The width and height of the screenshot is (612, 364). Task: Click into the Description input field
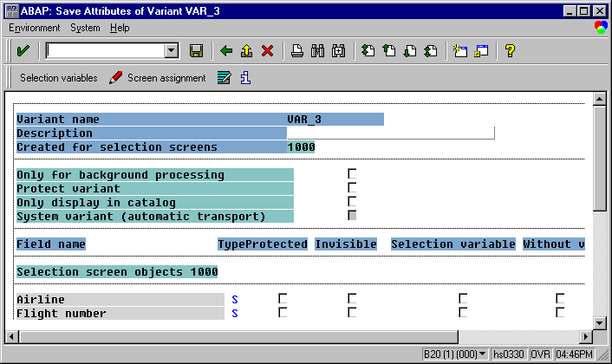(390, 133)
